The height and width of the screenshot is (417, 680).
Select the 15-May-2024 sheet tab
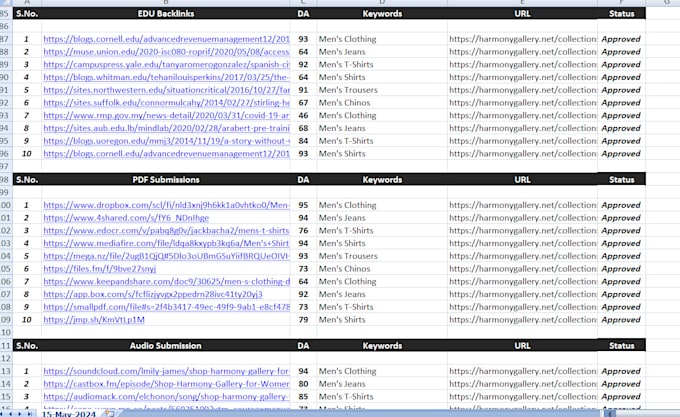69,414
